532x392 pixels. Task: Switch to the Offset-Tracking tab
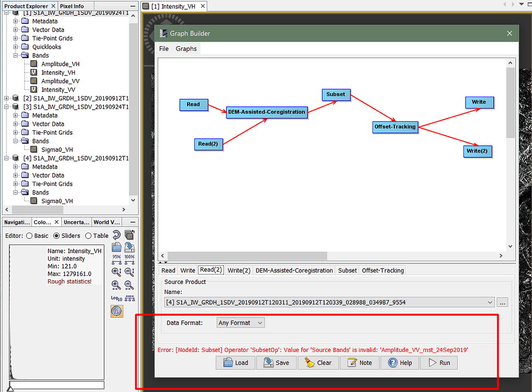pos(382,270)
